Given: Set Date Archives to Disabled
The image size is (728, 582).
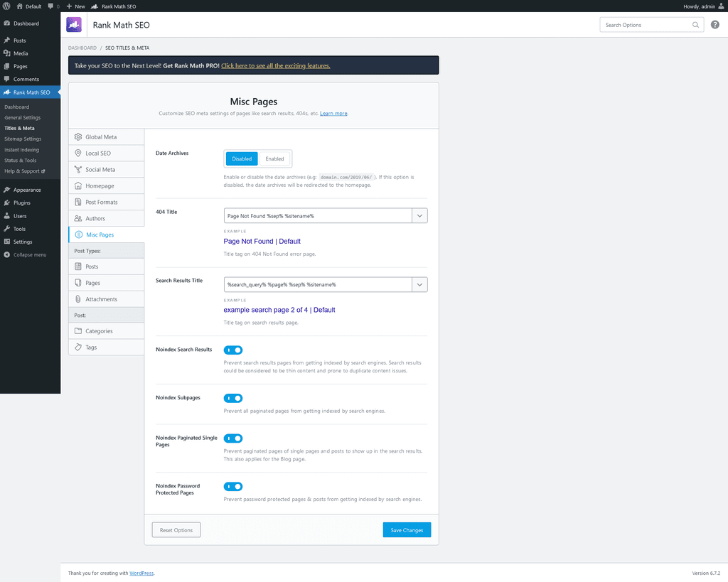Looking at the screenshot, I should click(x=242, y=158).
